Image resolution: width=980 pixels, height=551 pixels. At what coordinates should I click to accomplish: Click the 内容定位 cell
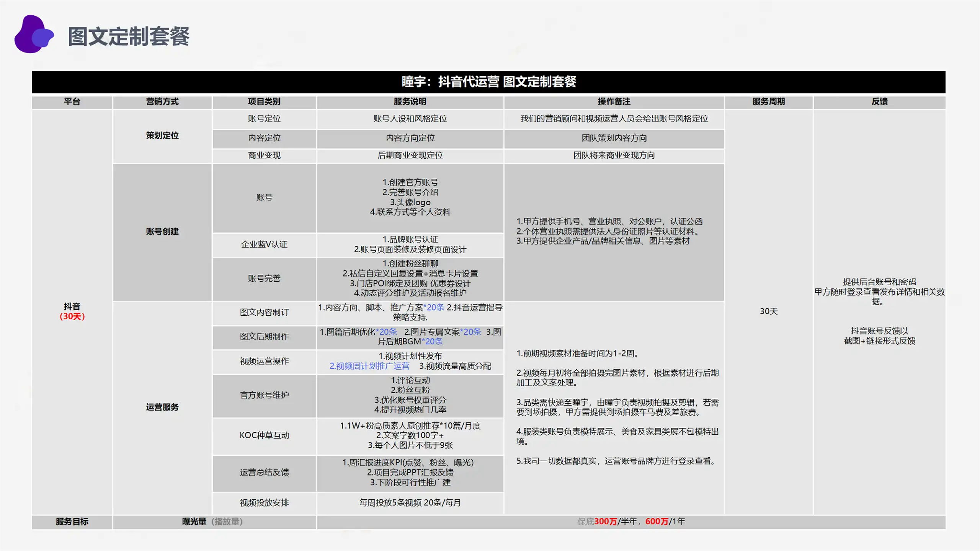click(x=264, y=139)
